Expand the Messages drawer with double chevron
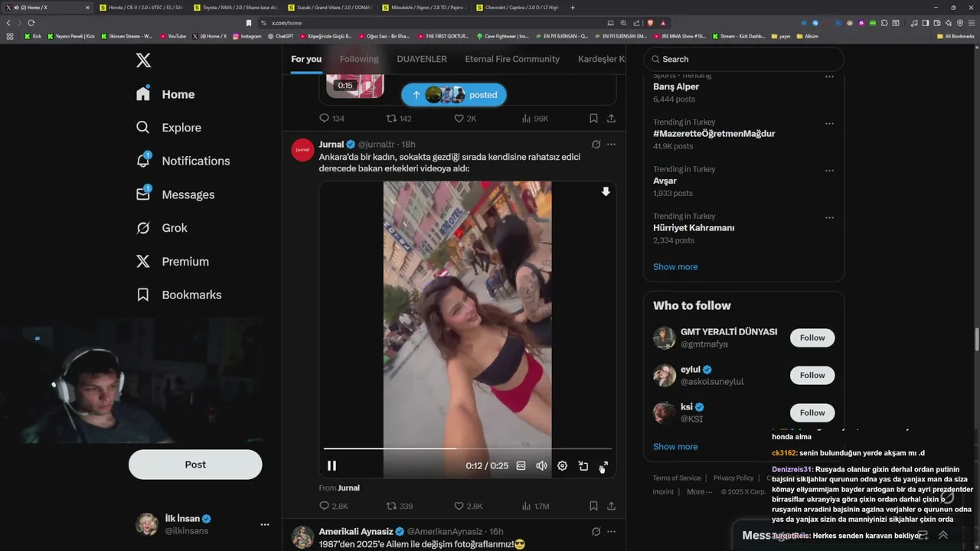Screen dimensions: 980x551 coord(943,535)
